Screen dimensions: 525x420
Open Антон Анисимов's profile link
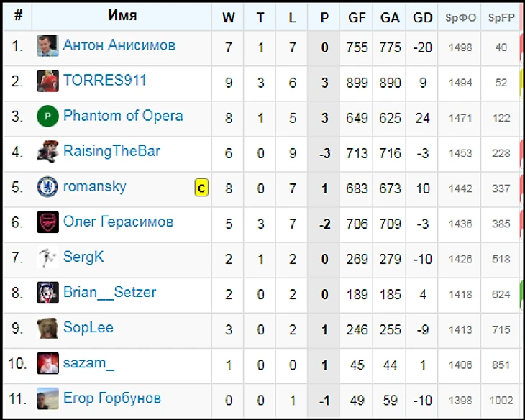(119, 45)
